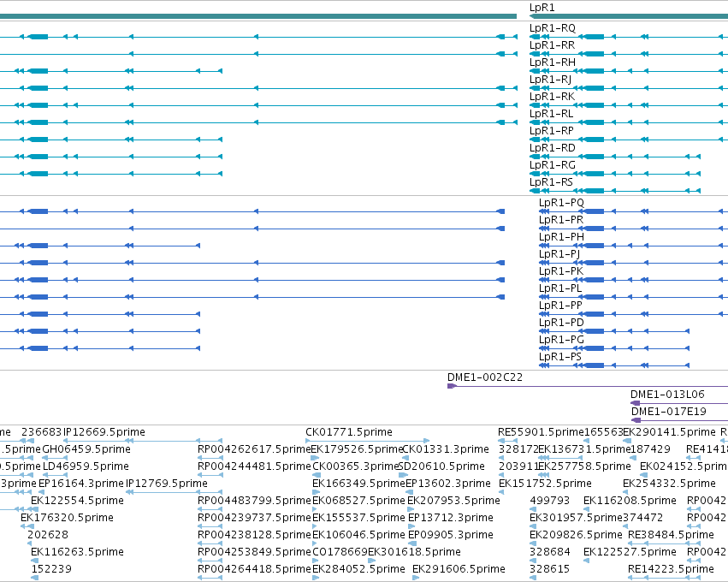The width and height of the screenshot is (728, 582).
Task: Select the LpR1-RG transcript label
Action: pyautogui.click(x=553, y=166)
